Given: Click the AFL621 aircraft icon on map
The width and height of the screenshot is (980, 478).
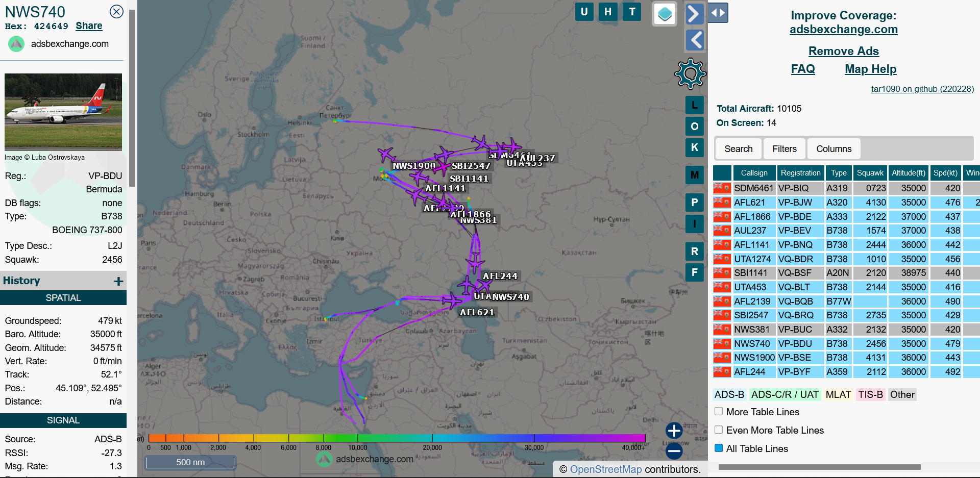Looking at the screenshot, I should tap(451, 300).
